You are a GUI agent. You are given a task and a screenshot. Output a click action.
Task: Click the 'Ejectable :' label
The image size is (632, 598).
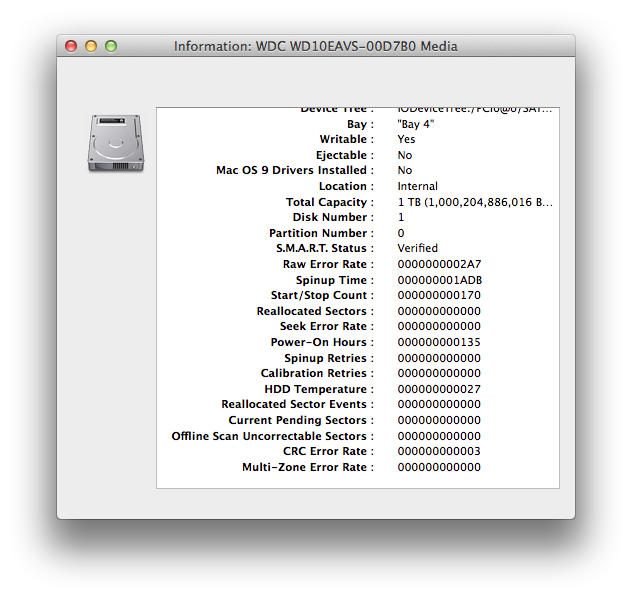coord(345,155)
